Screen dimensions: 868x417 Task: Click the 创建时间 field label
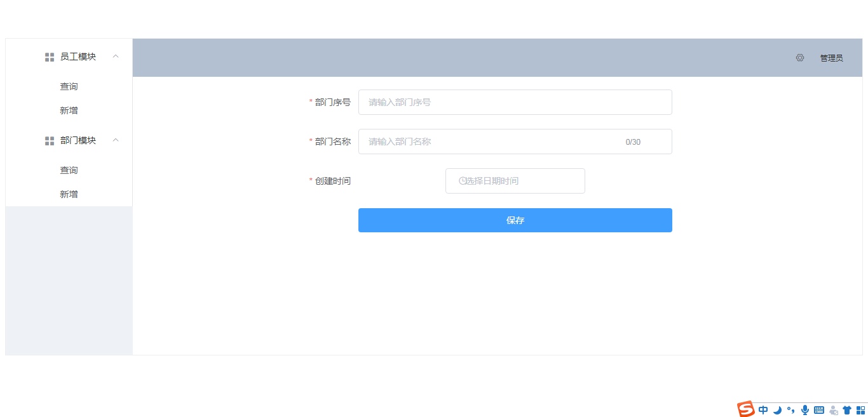click(x=333, y=181)
